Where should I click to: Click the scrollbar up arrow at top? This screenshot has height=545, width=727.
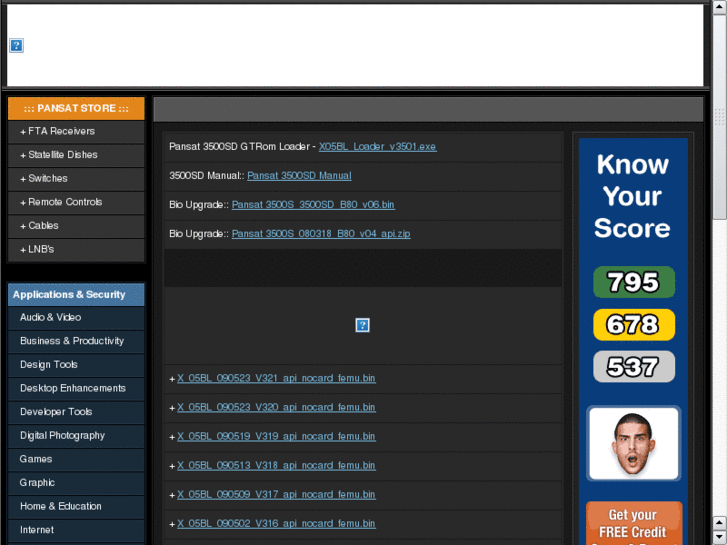click(720, 8)
